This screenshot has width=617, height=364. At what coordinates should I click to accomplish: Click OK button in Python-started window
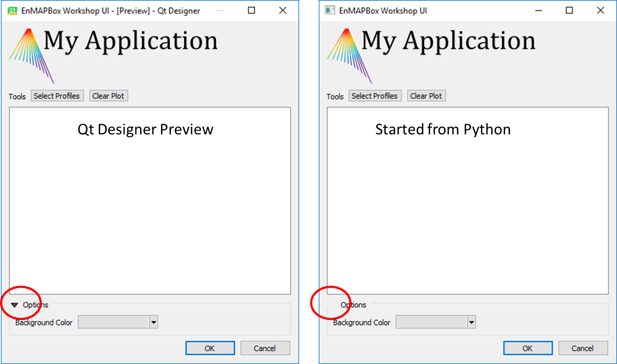coord(528,348)
